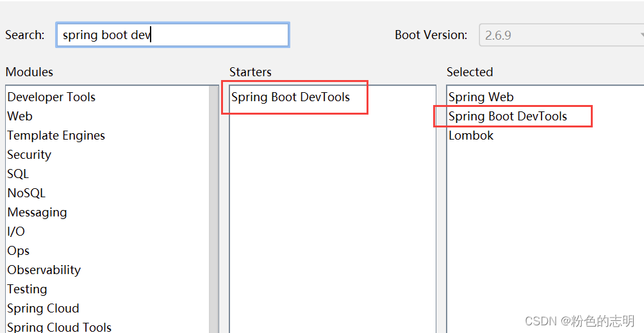Screen dimensions: 644x333
Task: Select I/O module
Action: pyautogui.click(x=16, y=232)
